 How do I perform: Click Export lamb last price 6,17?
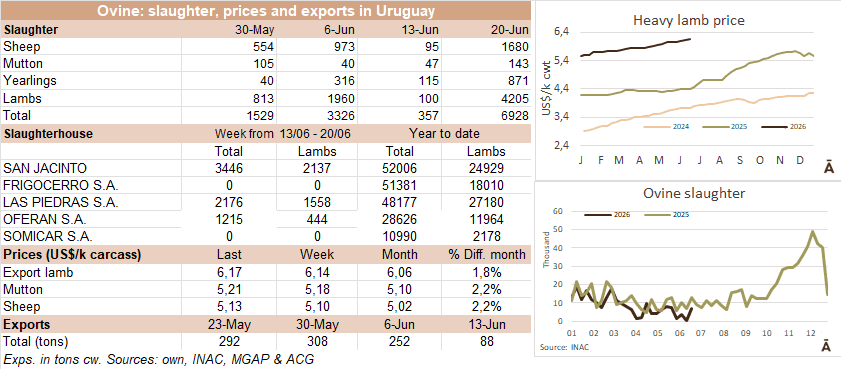(229, 272)
